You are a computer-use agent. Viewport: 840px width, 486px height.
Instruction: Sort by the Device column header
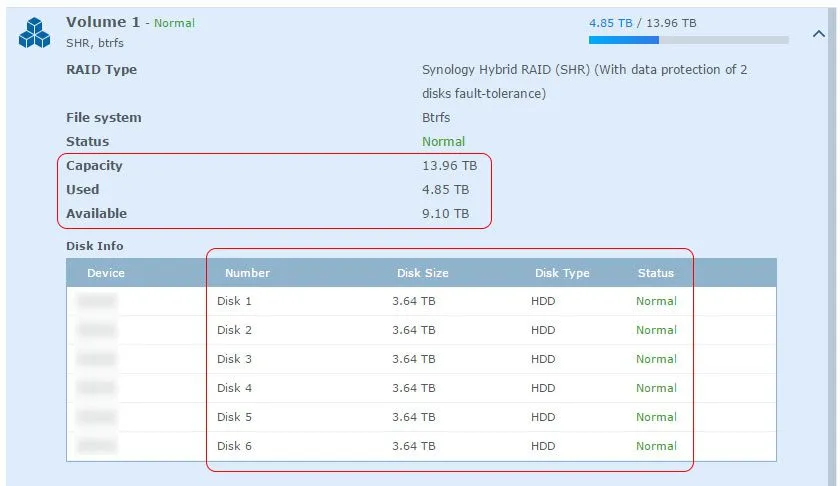coord(106,273)
